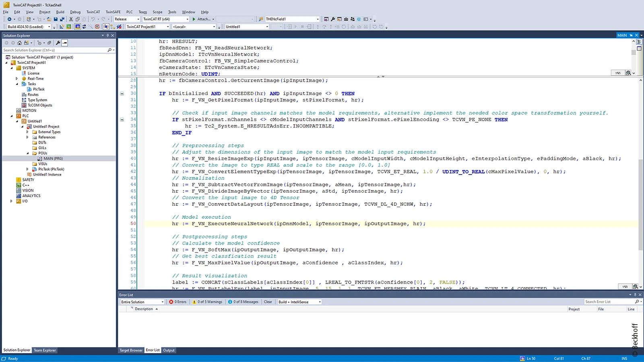Switch to the Output tab
The height and width of the screenshot is (362, 644).
tap(169, 350)
